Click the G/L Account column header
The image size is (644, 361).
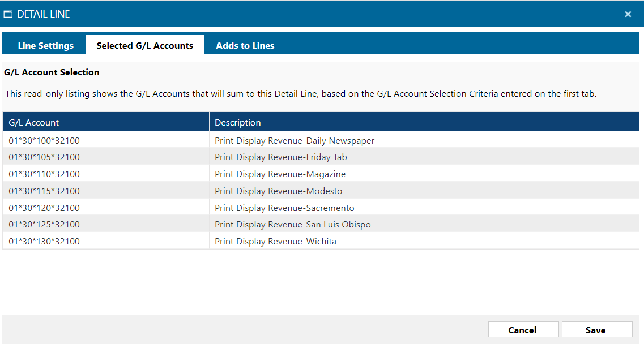34,122
